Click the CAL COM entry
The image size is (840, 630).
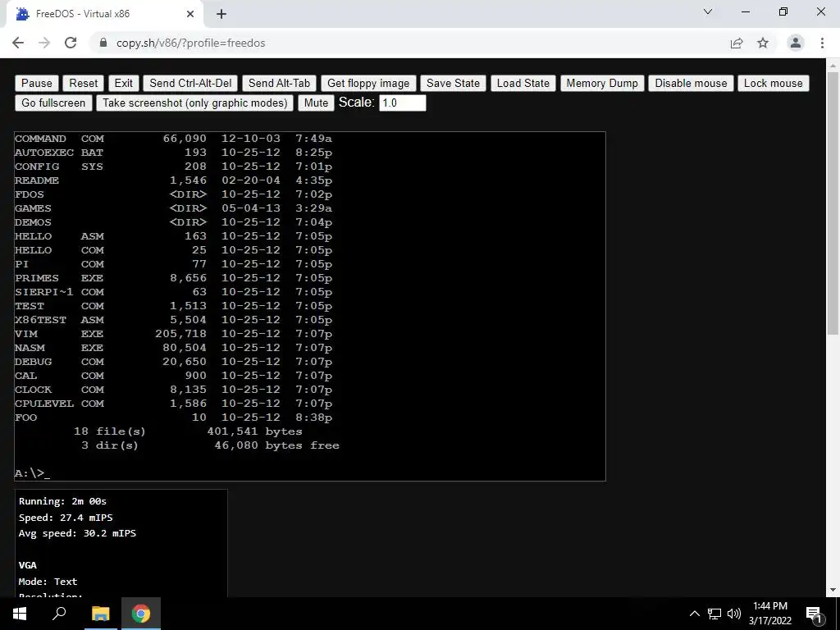coord(173,376)
